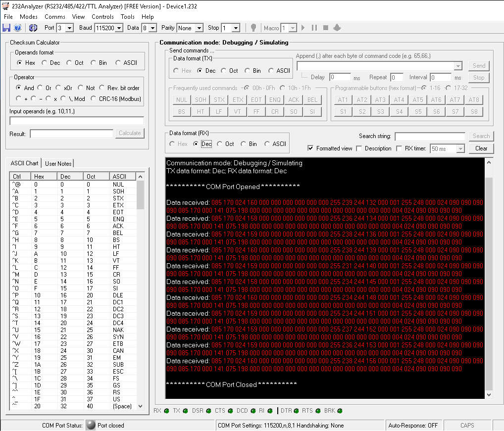This screenshot has width=504, height=431.
Task: Play the selected macro
Action: 303,28
